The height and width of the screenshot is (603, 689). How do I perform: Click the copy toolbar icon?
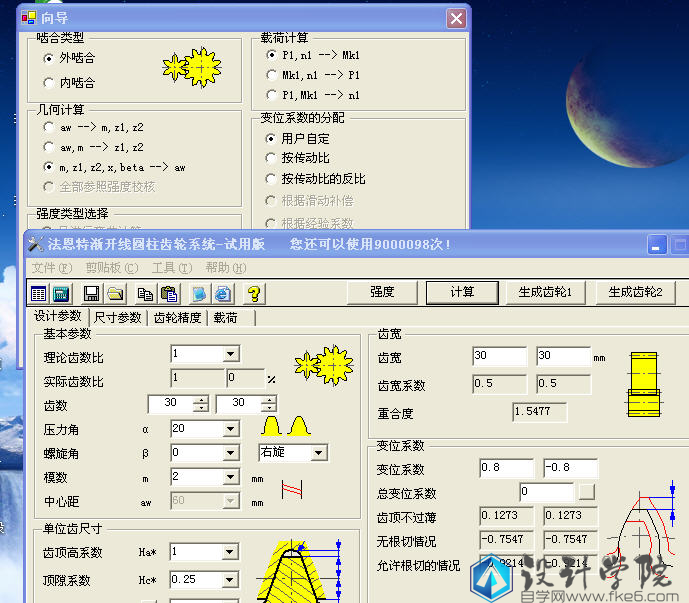coord(145,293)
